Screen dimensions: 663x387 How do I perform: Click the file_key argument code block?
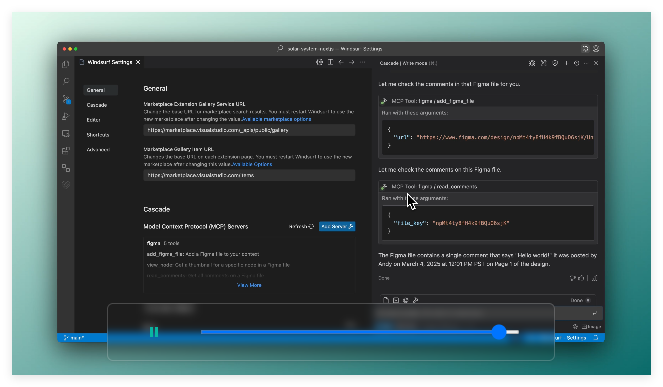[x=488, y=223]
